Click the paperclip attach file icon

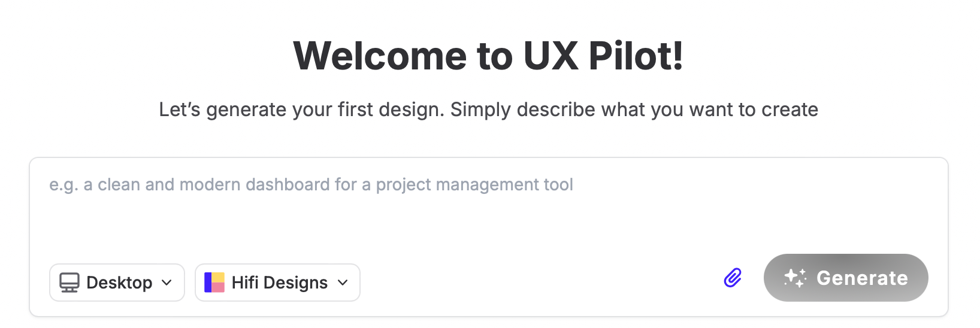(x=733, y=278)
